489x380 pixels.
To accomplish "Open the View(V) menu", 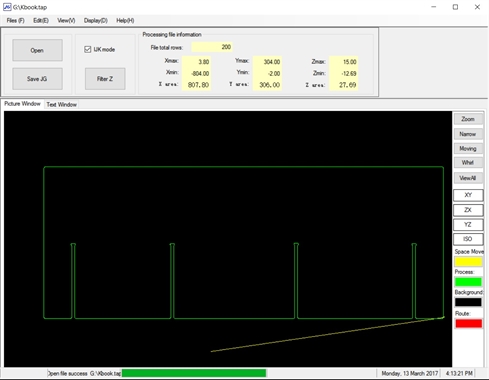I will (66, 20).
